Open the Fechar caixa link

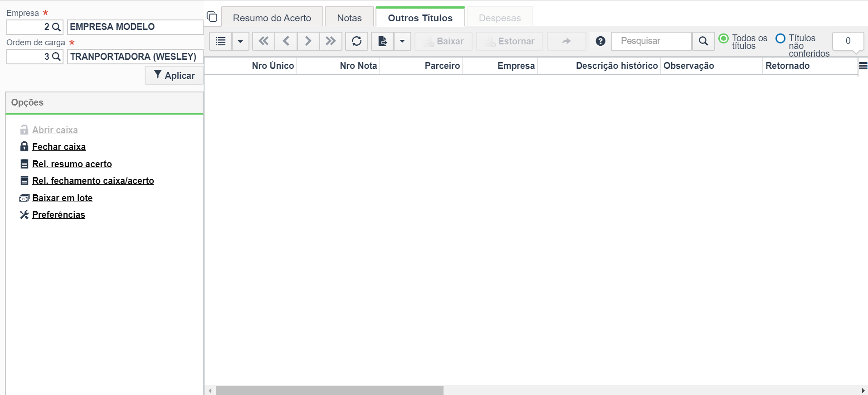[59, 147]
